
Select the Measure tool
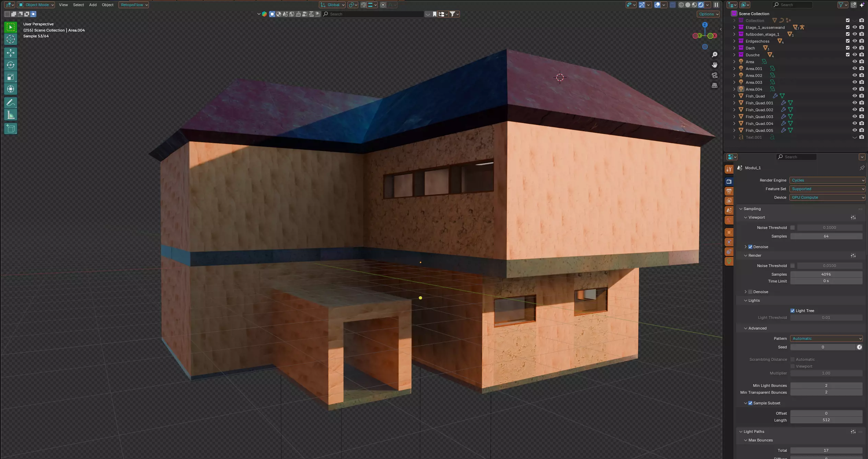click(11, 115)
